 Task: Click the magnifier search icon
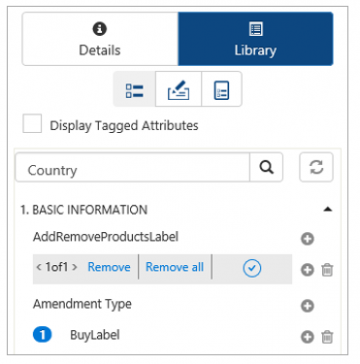pos(266,168)
